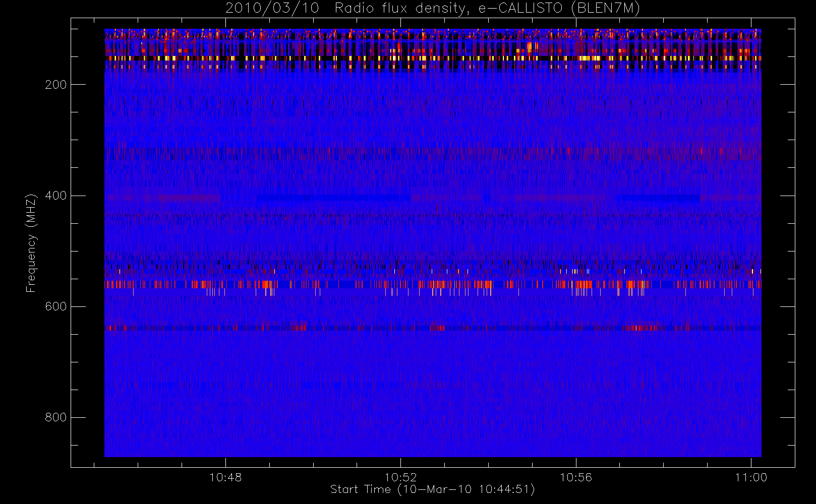Image resolution: width=816 pixels, height=504 pixels.
Task: Click the 200 frequency tick label
Action: point(55,85)
